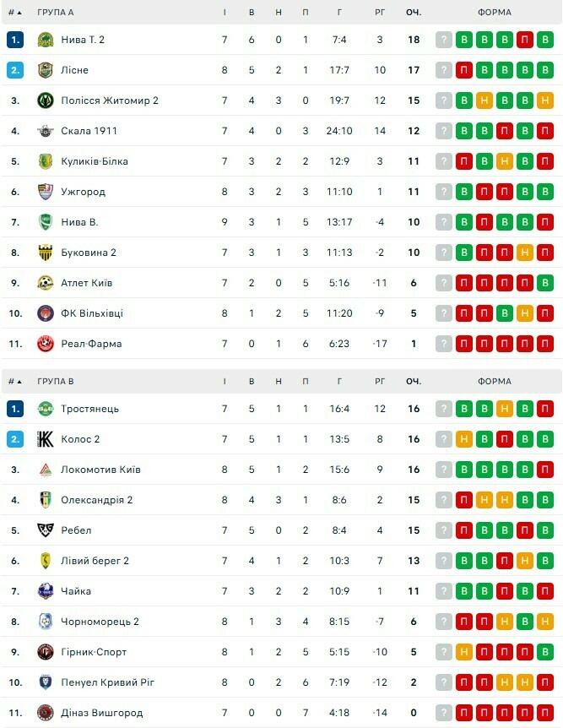Click Лісне upcoming match question mark badge

click(444, 70)
